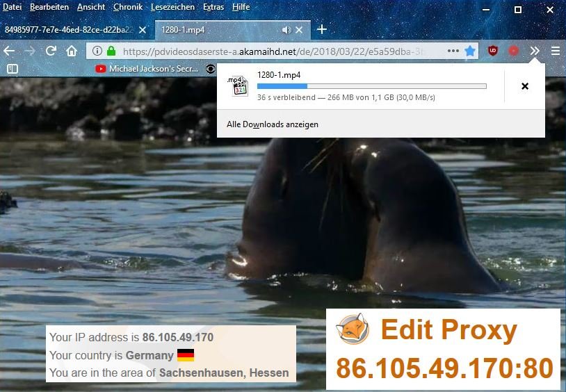
Task: Toggle the bookmark star for this page
Action: (x=470, y=51)
